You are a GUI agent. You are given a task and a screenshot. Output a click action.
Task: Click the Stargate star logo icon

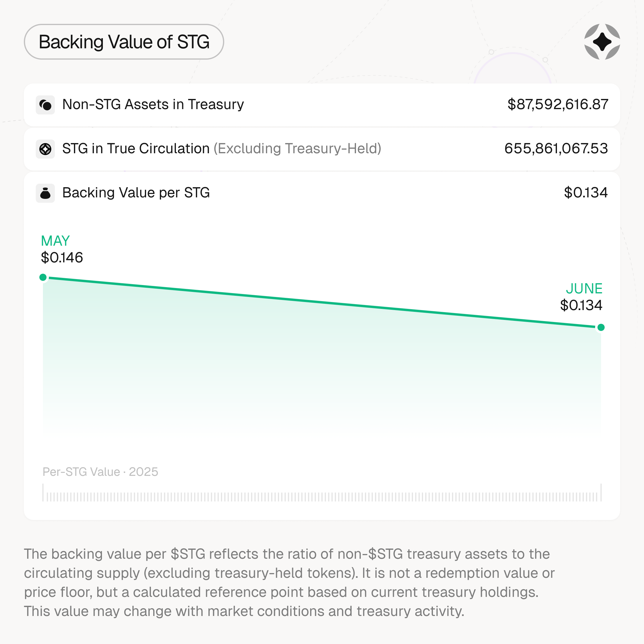tap(602, 42)
